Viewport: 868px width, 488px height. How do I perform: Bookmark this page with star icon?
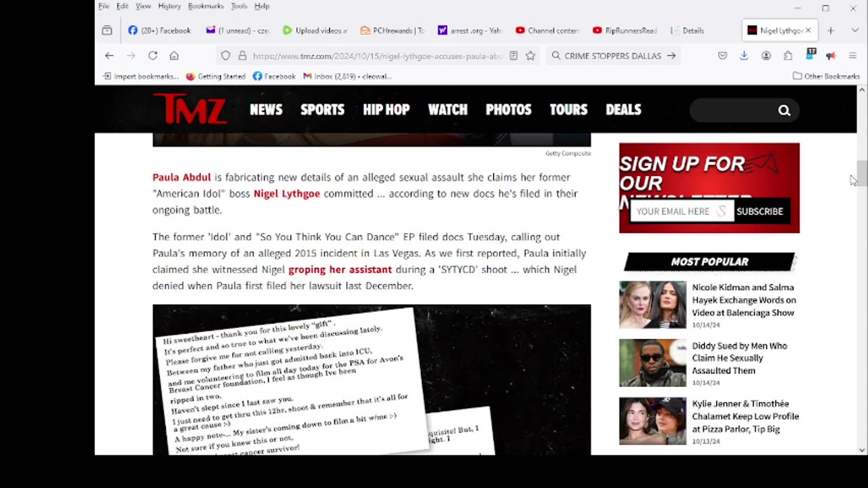point(530,56)
